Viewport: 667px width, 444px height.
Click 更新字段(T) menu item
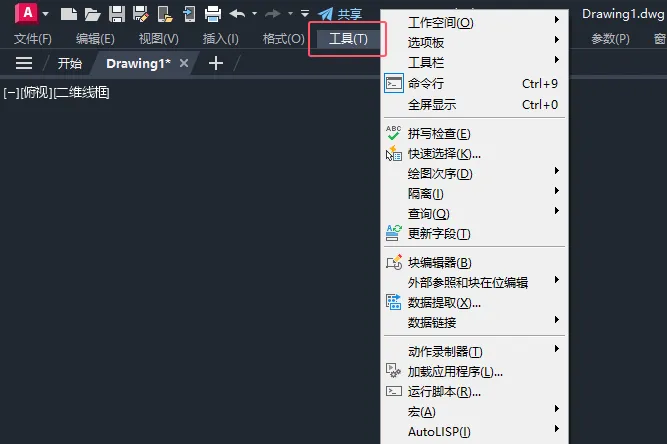(474, 234)
